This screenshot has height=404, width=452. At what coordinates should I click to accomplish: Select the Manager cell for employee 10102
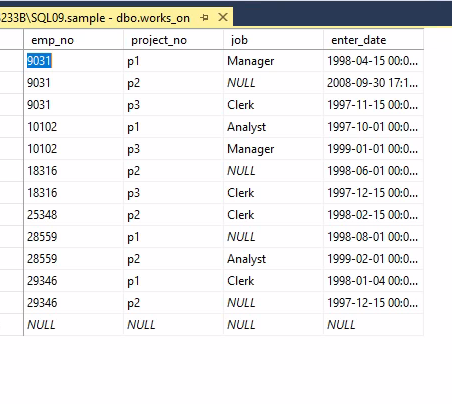tap(273, 149)
